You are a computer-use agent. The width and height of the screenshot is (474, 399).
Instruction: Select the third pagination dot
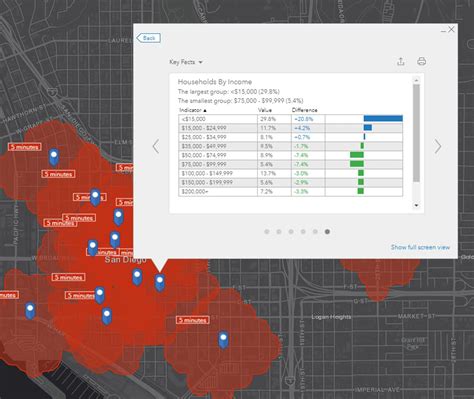pyautogui.click(x=291, y=232)
